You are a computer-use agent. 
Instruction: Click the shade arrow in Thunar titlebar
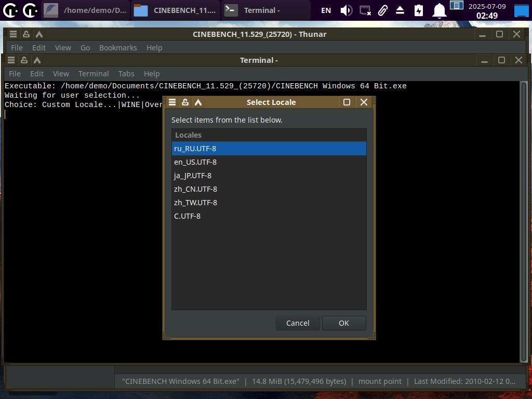[39, 34]
